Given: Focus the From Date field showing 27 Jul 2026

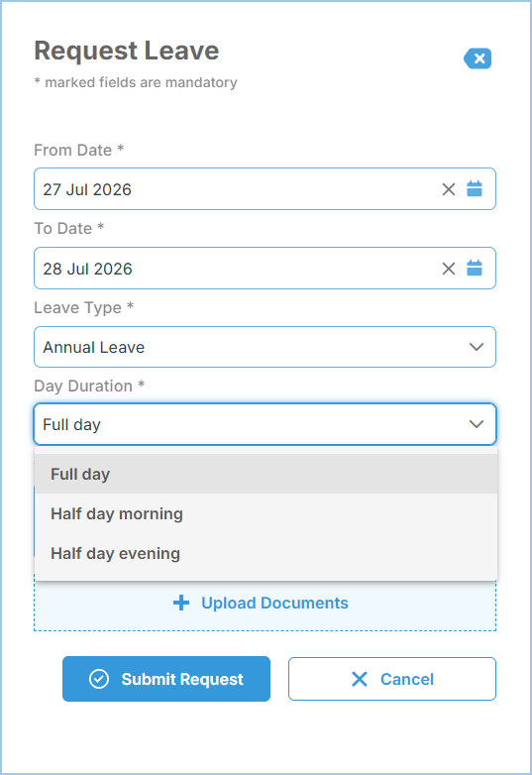Looking at the screenshot, I should 265,189.
